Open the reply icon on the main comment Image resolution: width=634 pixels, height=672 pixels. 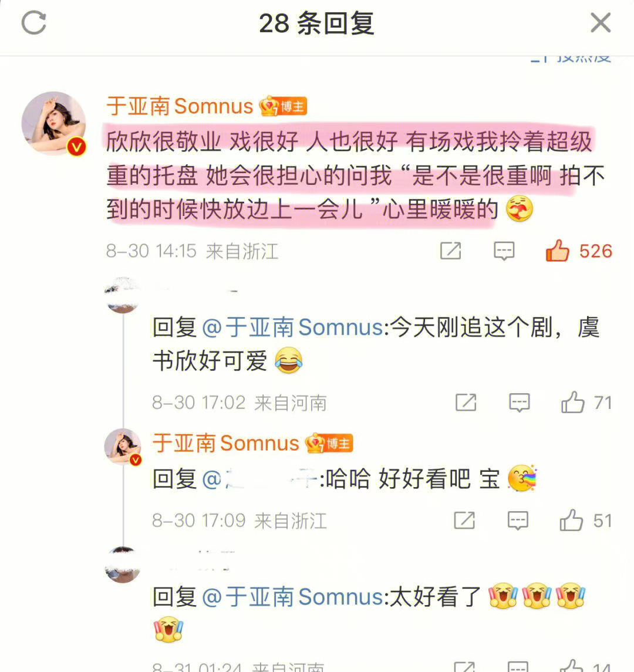click(504, 251)
